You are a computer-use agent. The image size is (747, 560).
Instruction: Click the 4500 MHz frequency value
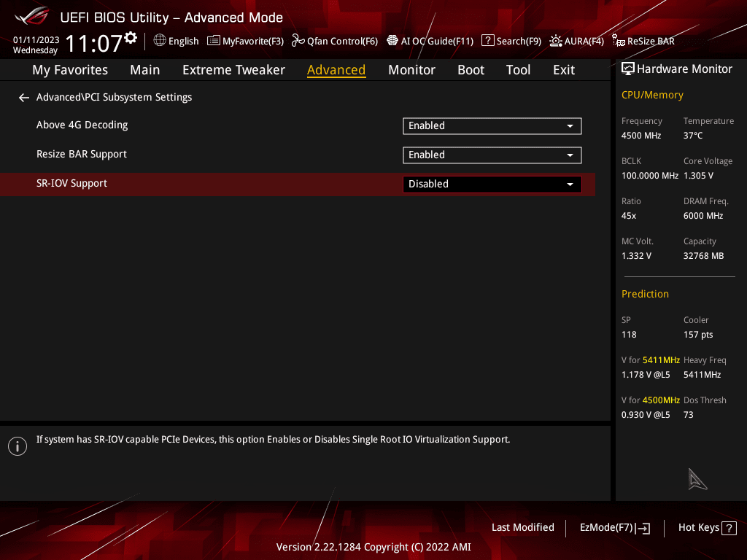pos(640,136)
